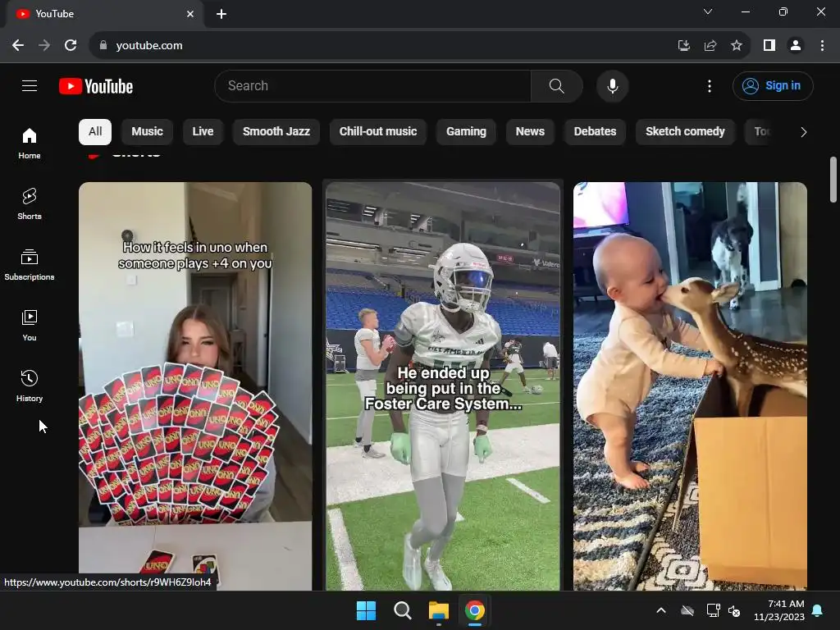Go back to the previous page
Screen dimensions: 840x630
coord(18,46)
